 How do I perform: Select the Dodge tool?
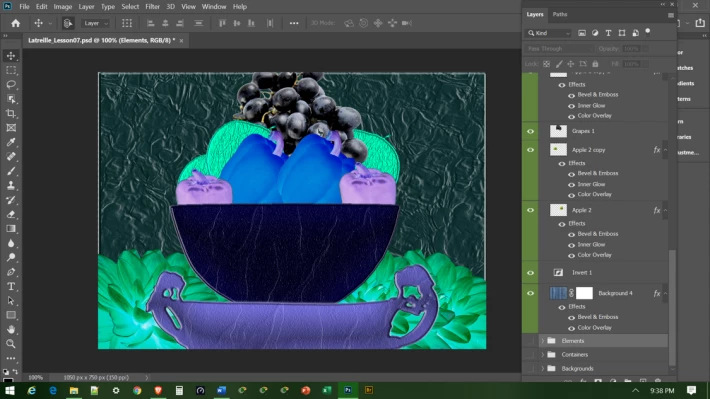click(x=11, y=257)
